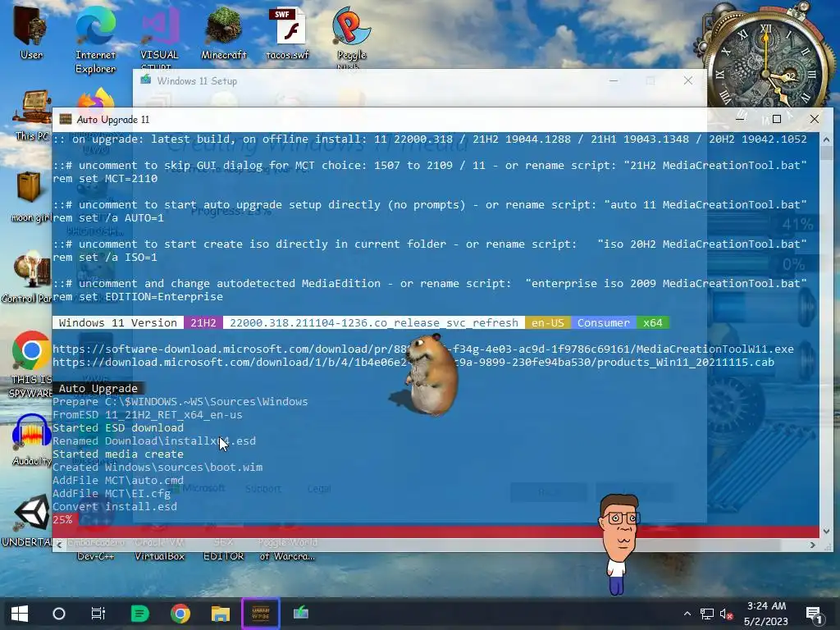Click the 'Auto Upgrade' heading in console
Image resolution: width=840 pixels, height=630 pixels.
(98, 388)
